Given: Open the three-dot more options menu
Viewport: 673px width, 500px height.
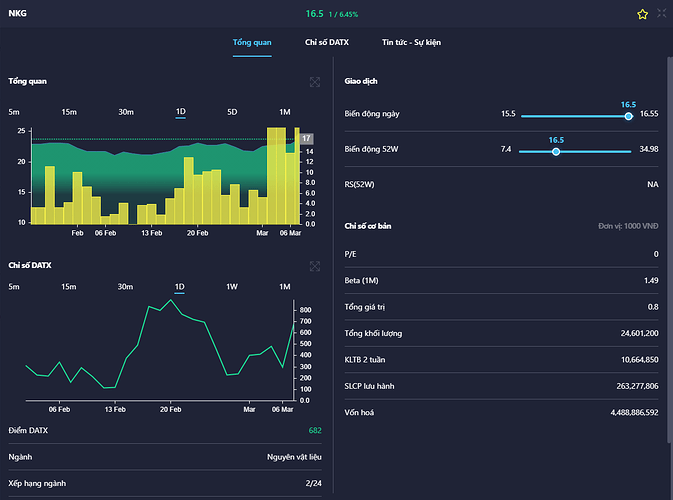Looking at the screenshot, I should point(662,14).
